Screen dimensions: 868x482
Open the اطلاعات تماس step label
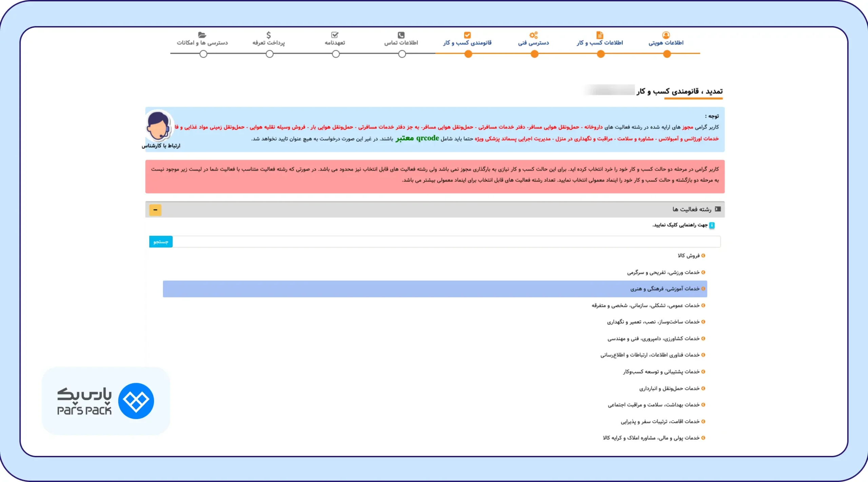coord(401,43)
